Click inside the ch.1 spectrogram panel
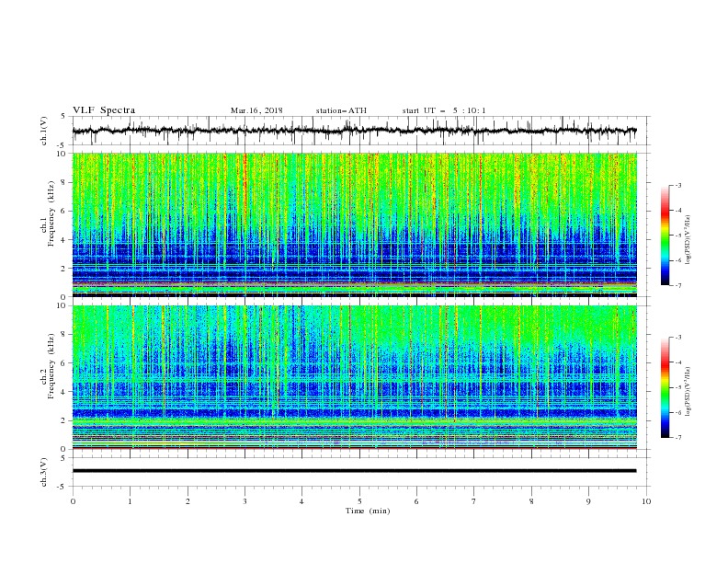The height and width of the screenshot is (563, 728). 354,224
